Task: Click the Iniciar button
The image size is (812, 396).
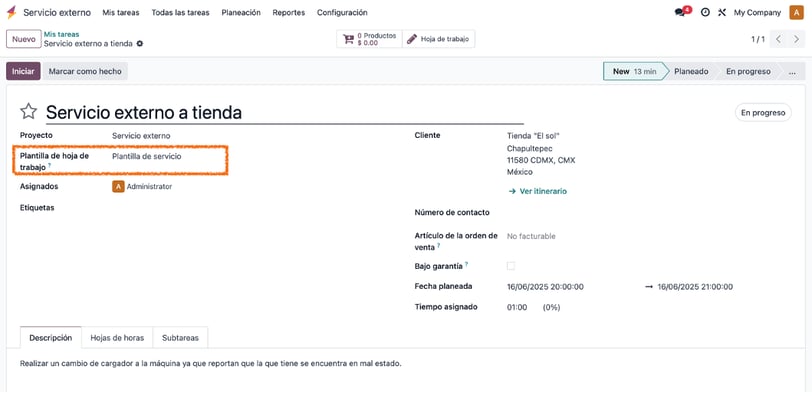Action: pyautogui.click(x=23, y=71)
